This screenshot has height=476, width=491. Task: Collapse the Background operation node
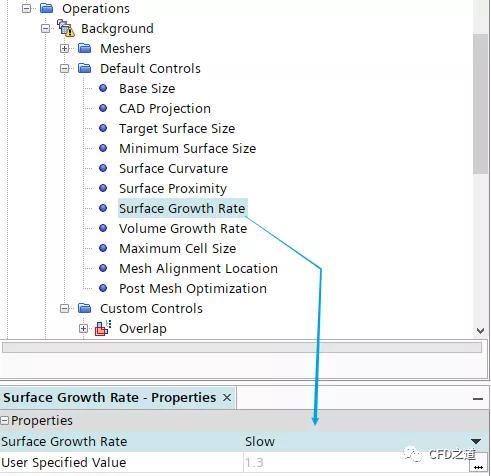coord(46,29)
